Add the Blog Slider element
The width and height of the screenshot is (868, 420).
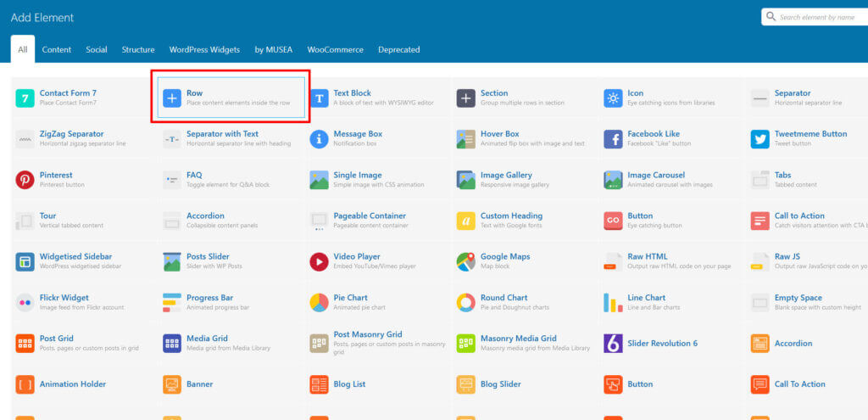coord(526,384)
